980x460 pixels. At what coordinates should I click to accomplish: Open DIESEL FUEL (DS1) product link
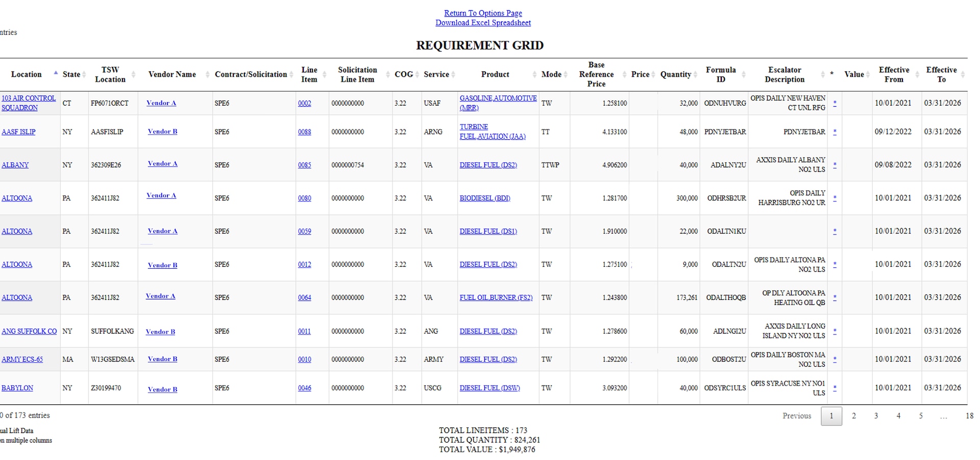488,231
